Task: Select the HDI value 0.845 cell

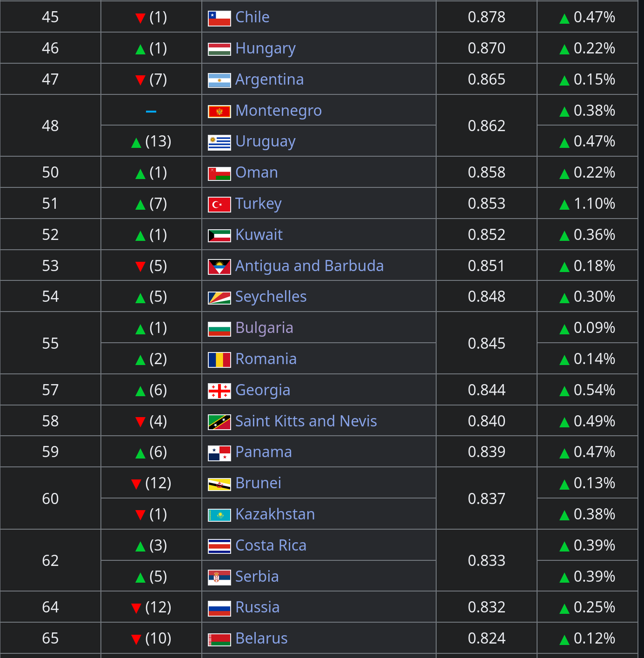Action: click(486, 343)
